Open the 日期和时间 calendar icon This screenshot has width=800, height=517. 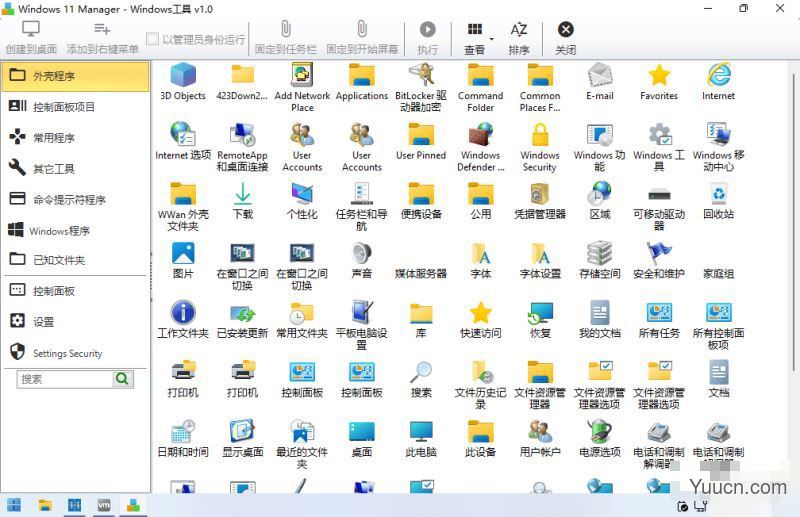pos(183,438)
